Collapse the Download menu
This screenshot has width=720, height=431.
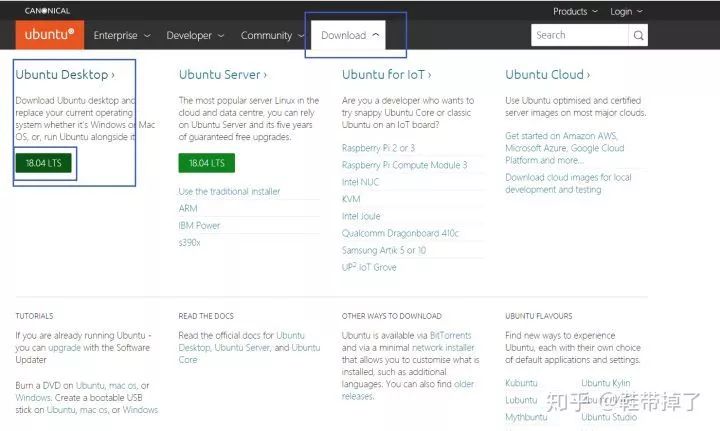coord(349,35)
